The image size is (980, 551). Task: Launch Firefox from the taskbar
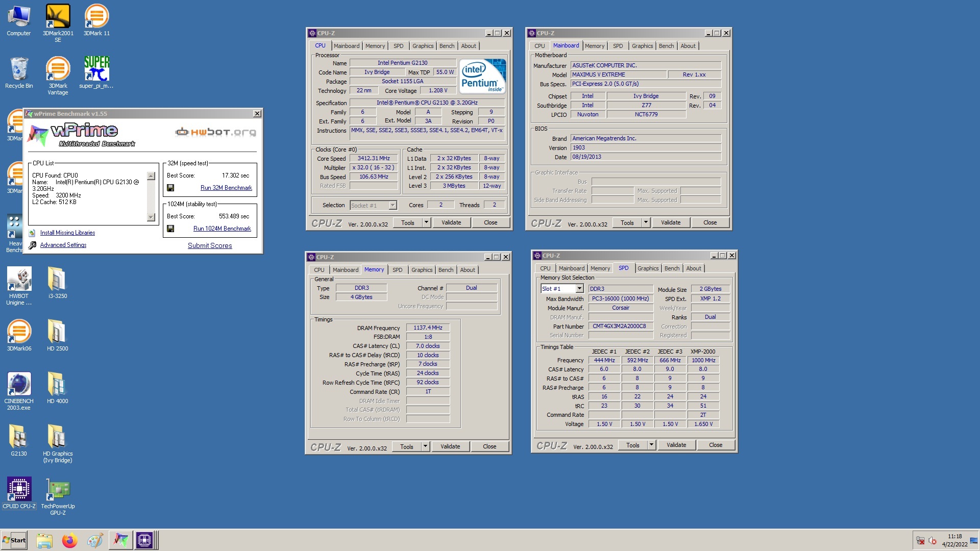click(69, 540)
